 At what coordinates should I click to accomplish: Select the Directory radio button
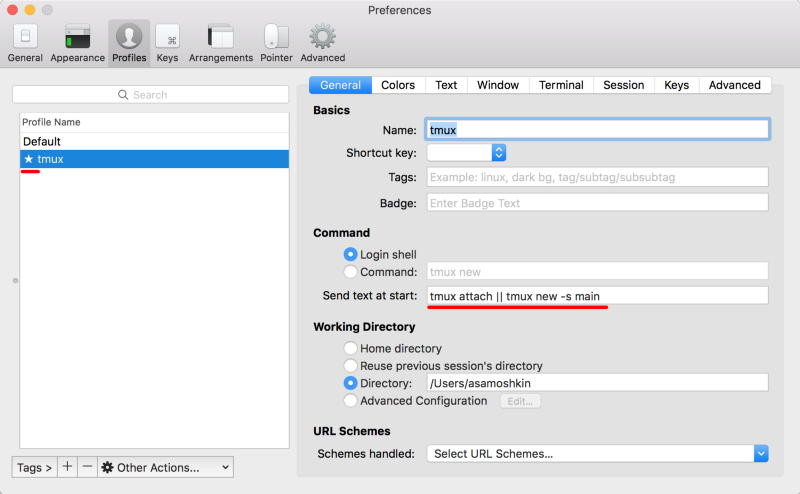pos(350,383)
